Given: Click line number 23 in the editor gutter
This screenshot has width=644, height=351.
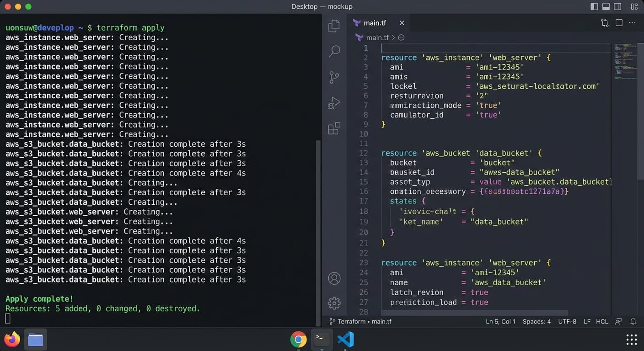Looking at the screenshot, I should click(364, 263).
